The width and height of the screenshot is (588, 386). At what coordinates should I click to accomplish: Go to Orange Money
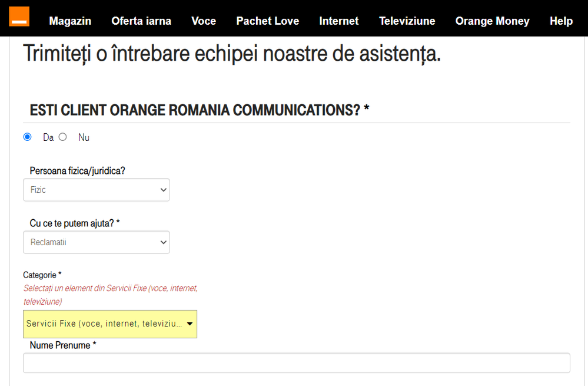(x=492, y=21)
